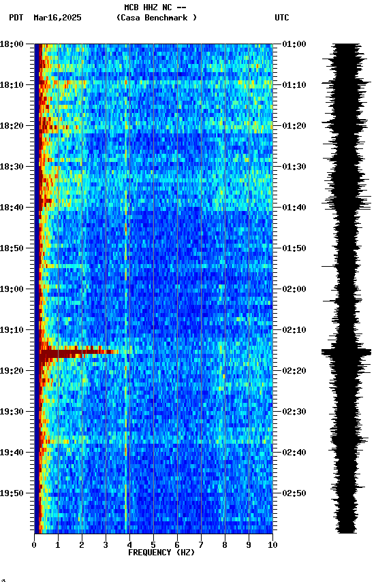Click the '0' frequency axis tick label

click(x=34, y=545)
